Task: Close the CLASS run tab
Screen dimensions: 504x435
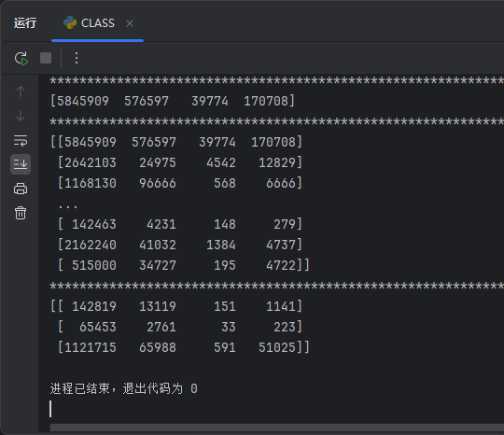Action: click(x=130, y=23)
